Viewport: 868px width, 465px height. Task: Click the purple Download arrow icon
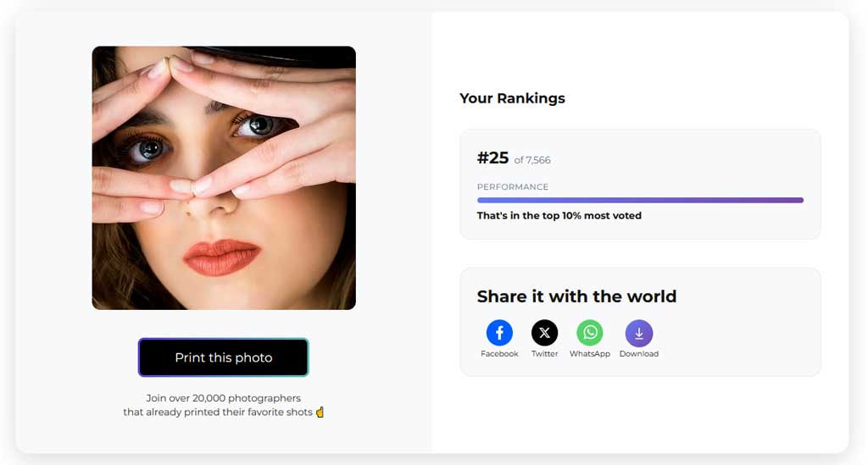point(638,333)
